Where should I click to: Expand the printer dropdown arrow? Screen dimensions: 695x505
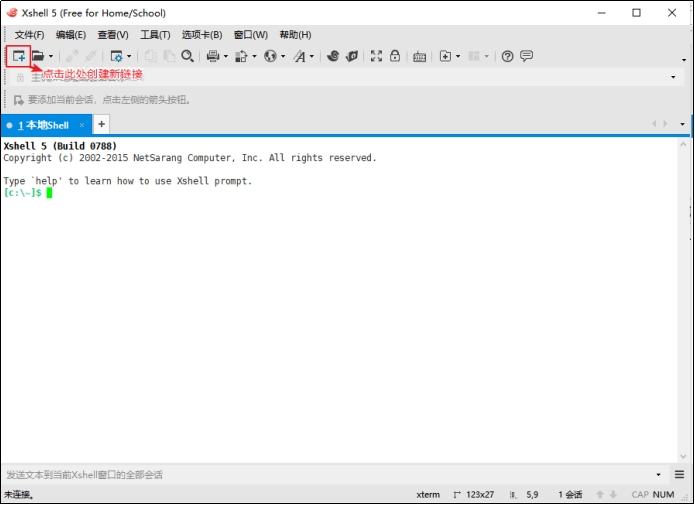(x=226, y=56)
